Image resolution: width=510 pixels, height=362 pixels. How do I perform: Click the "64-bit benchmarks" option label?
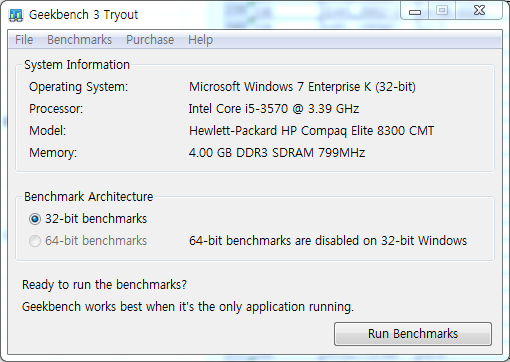coord(96,241)
